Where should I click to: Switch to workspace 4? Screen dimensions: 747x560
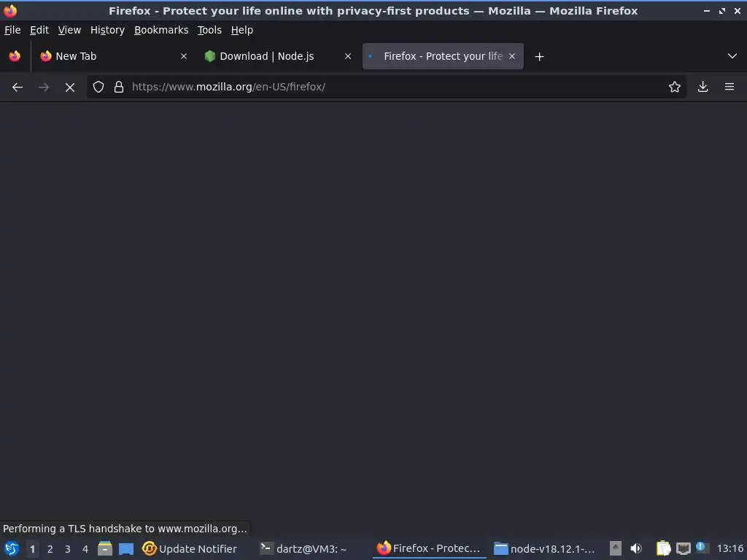point(85,549)
